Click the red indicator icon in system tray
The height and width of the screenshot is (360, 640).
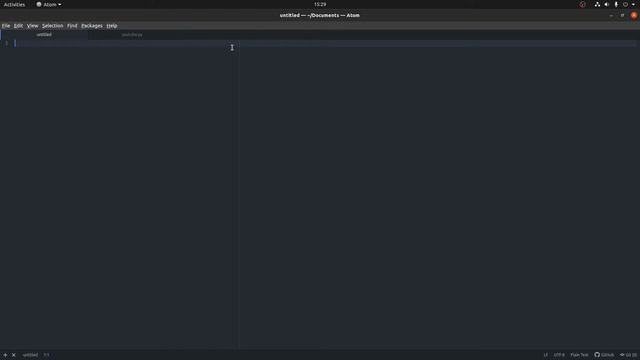click(582, 4)
